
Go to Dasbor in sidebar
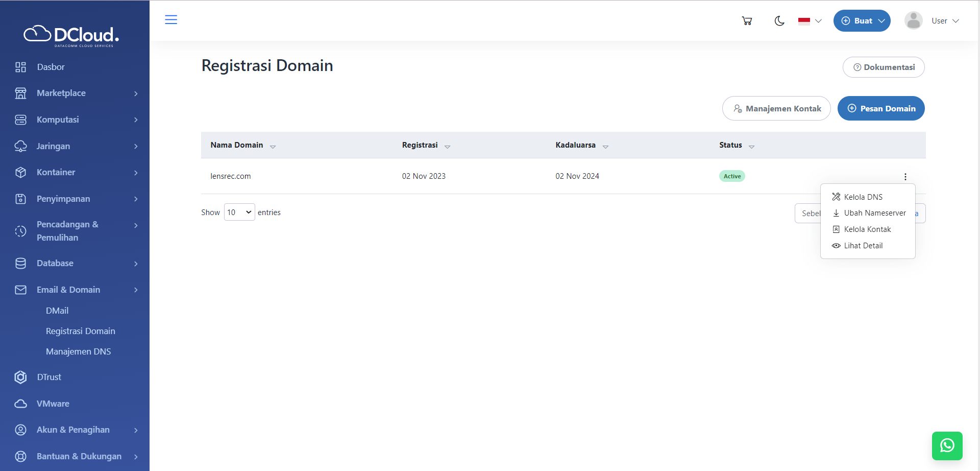[51, 67]
